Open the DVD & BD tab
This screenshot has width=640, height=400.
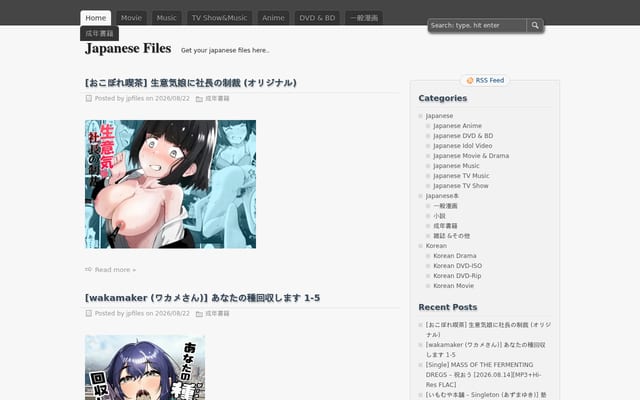click(317, 18)
